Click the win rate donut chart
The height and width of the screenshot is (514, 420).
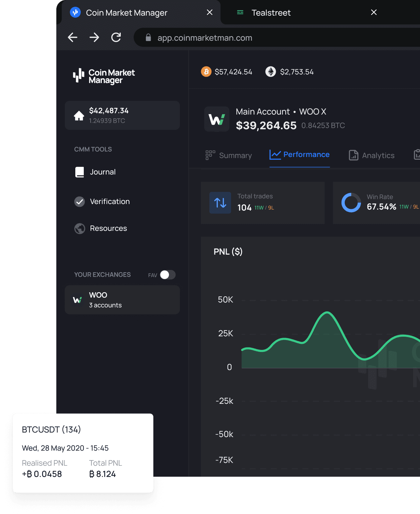(351, 203)
